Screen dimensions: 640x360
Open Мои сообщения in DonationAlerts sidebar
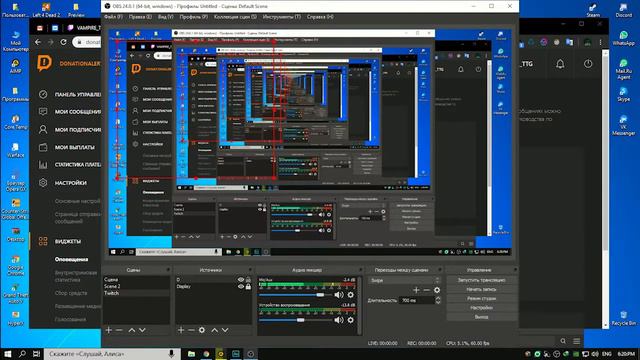[x=70, y=111]
